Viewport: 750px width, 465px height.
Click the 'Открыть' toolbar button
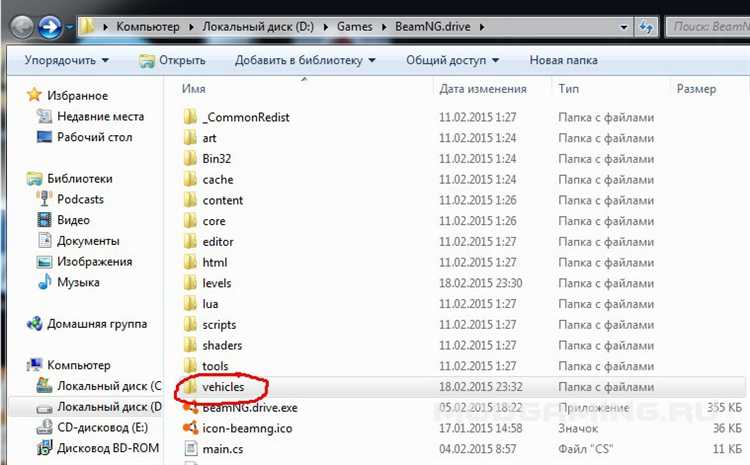[x=172, y=60]
